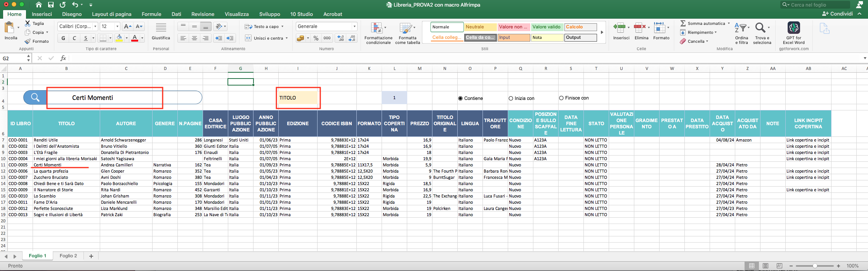Open the Revisione ribbon tab
The image size is (868, 271).
[203, 14]
